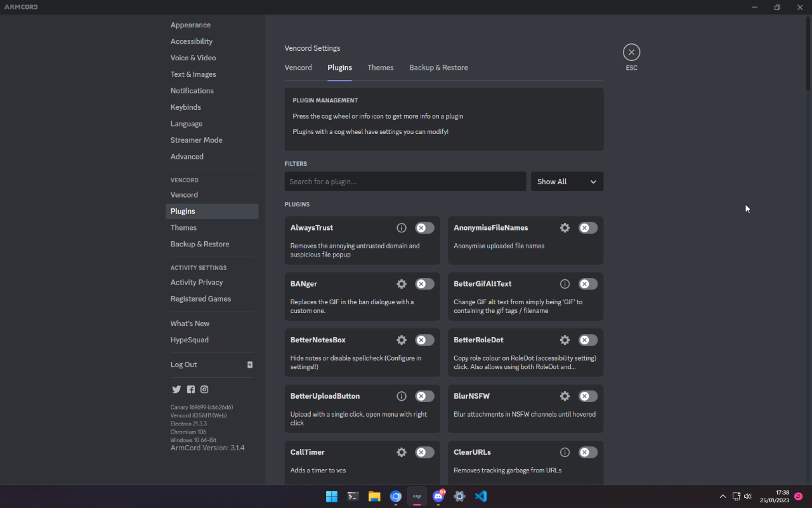Close settings with the ESC button
This screenshot has height=508, width=812.
point(631,52)
